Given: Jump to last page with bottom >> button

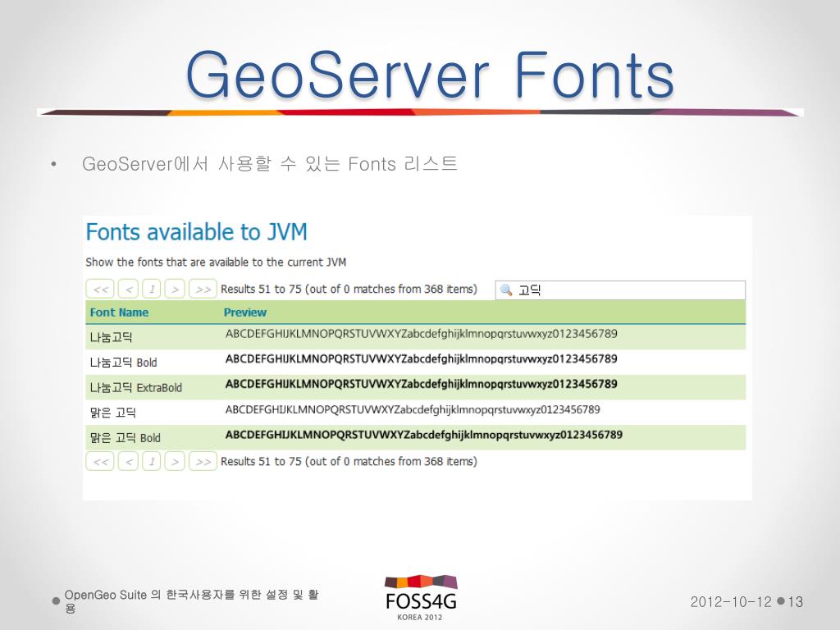Looking at the screenshot, I should pyautogui.click(x=203, y=461).
